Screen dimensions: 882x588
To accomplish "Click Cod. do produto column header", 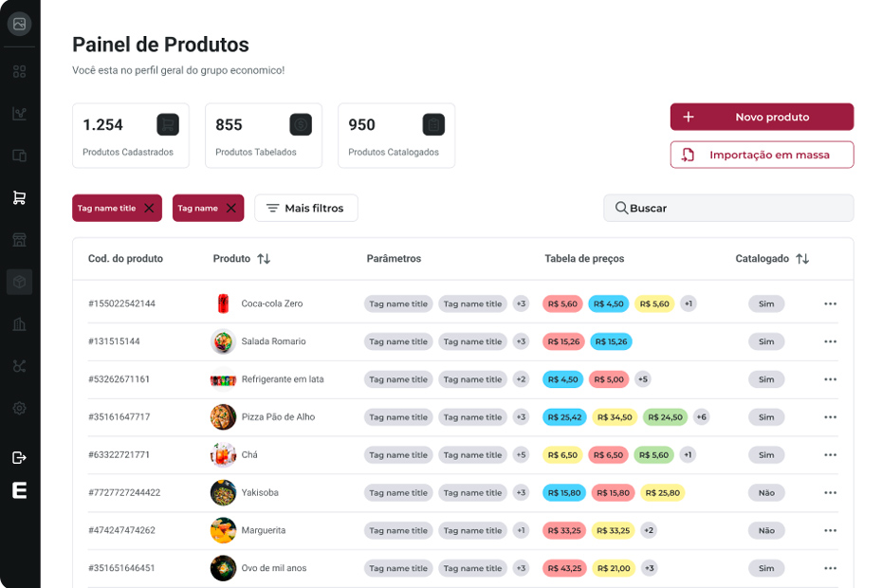I will point(125,259).
